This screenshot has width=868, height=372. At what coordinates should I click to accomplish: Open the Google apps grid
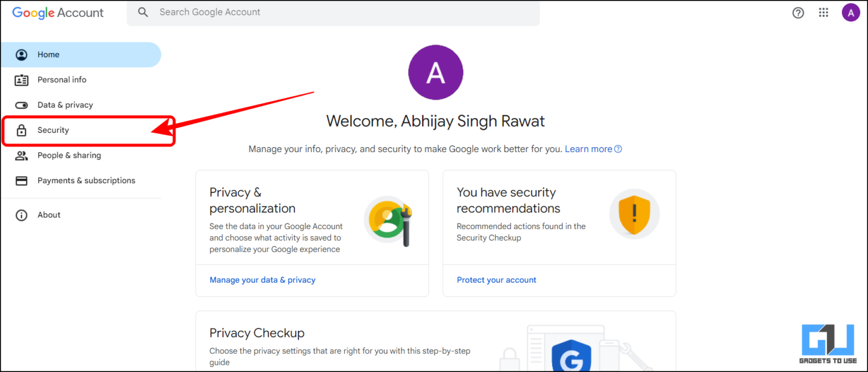pyautogui.click(x=823, y=12)
